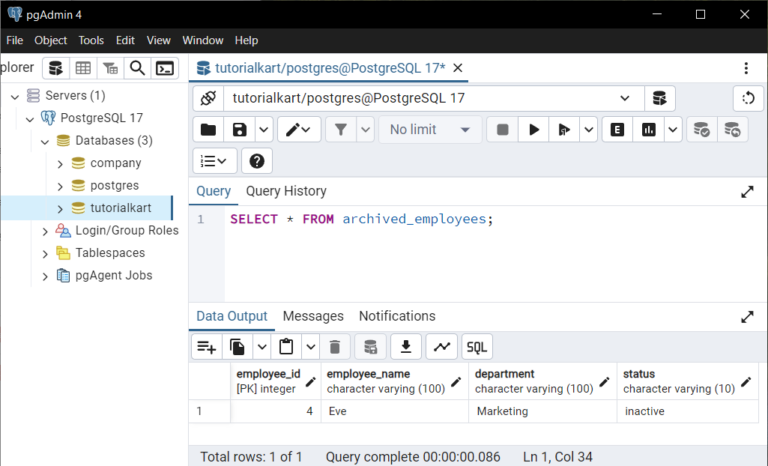The image size is (768, 466).
Task: Click the Commit database check icon
Action: point(701,130)
